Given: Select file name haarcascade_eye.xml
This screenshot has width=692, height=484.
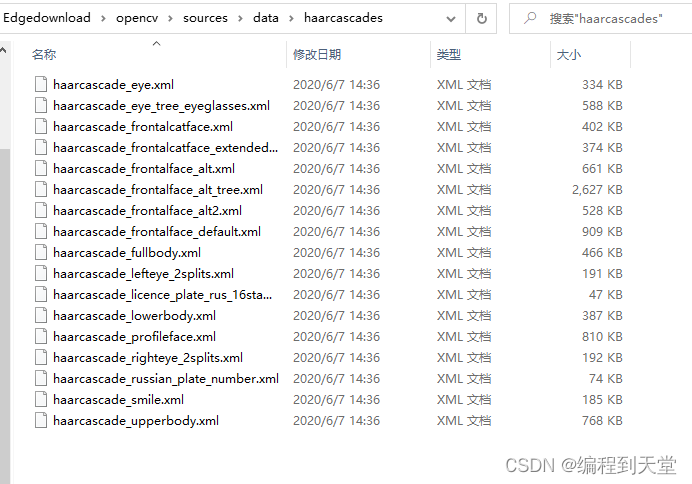Looking at the screenshot, I should pyautogui.click(x=113, y=85).
